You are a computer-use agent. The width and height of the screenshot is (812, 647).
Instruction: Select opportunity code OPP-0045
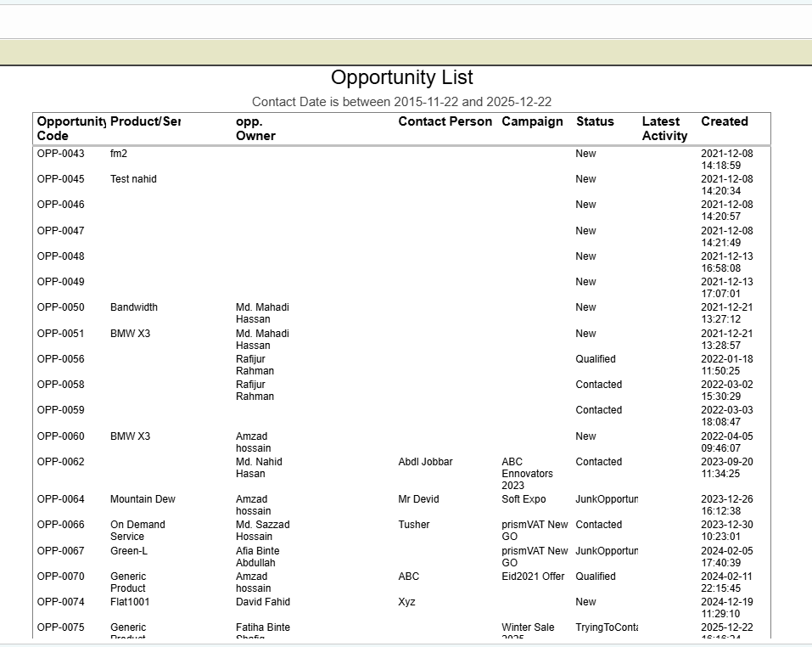pos(60,179)
